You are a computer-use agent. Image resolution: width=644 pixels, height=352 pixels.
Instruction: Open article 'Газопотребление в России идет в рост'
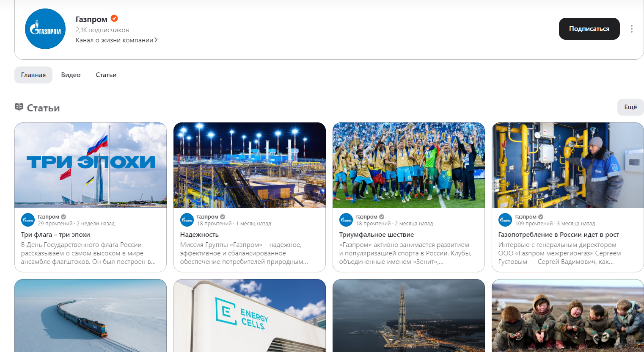tap(559, 235)
